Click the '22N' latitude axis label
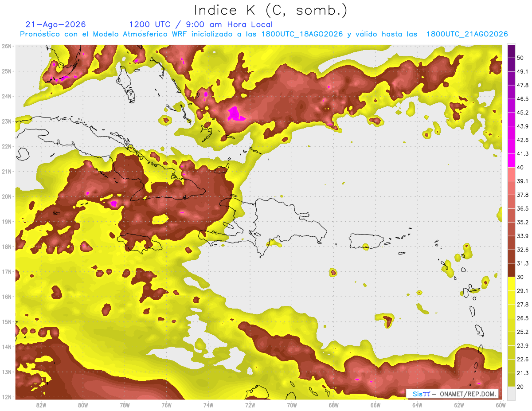 pyautogui.click(x=7, y=146)
